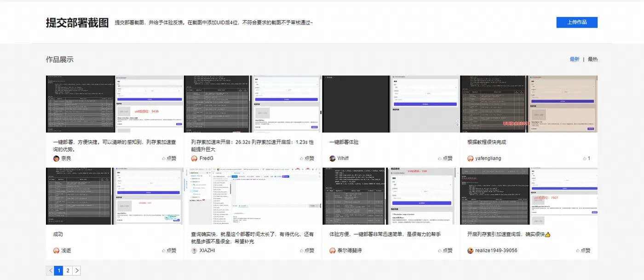Click description starting 列存索加速未开启
Viewport: 644px width, 280px height.
coord(253,146)
